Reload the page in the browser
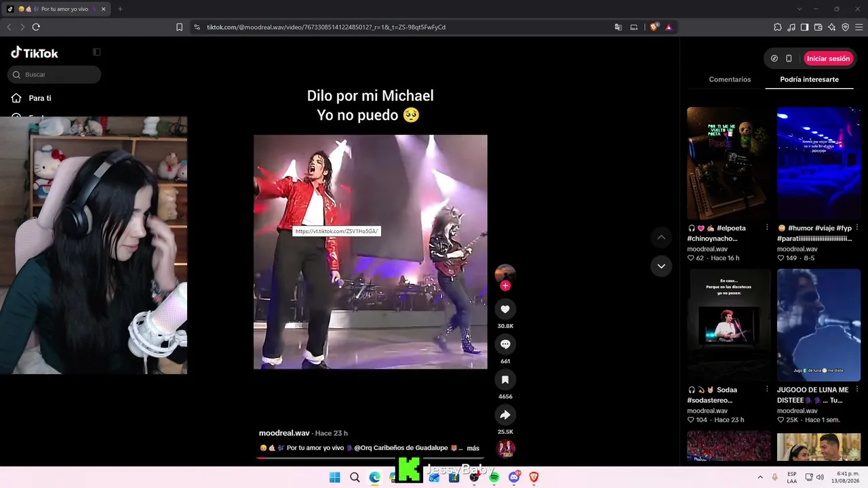This screenshot has height=488, width=868. [x=36, y=27]
